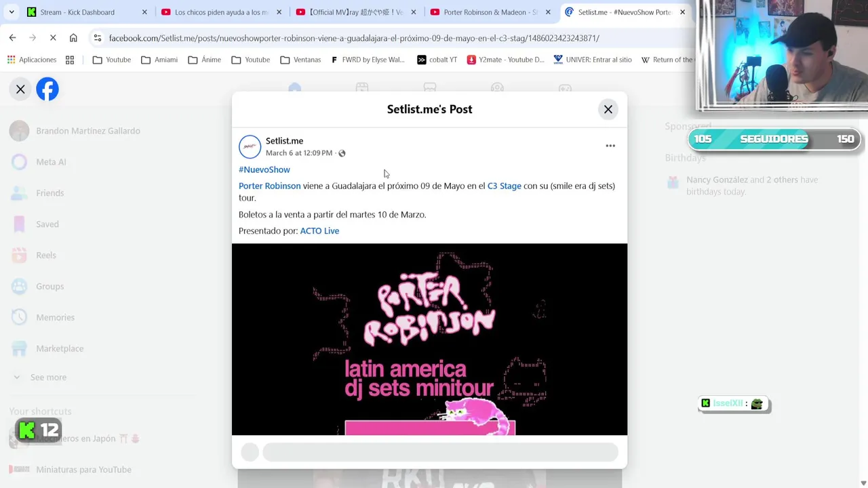Open Marketplace in sidebar
The height and width of the screenshot is (488, 868).
point(60,349)
